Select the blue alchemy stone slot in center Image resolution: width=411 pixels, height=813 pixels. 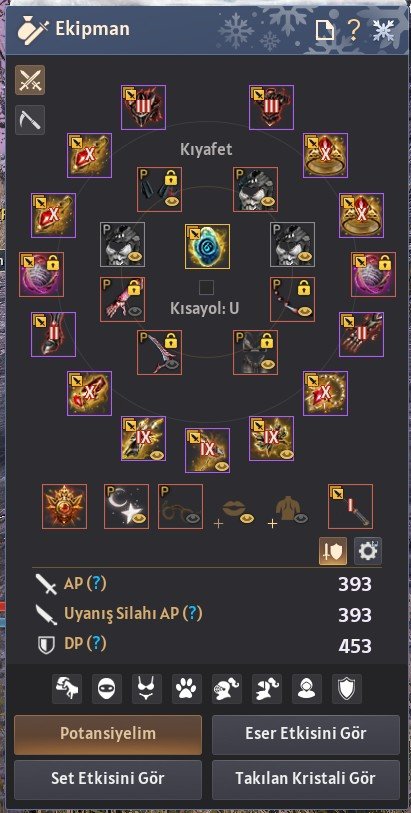207,246
